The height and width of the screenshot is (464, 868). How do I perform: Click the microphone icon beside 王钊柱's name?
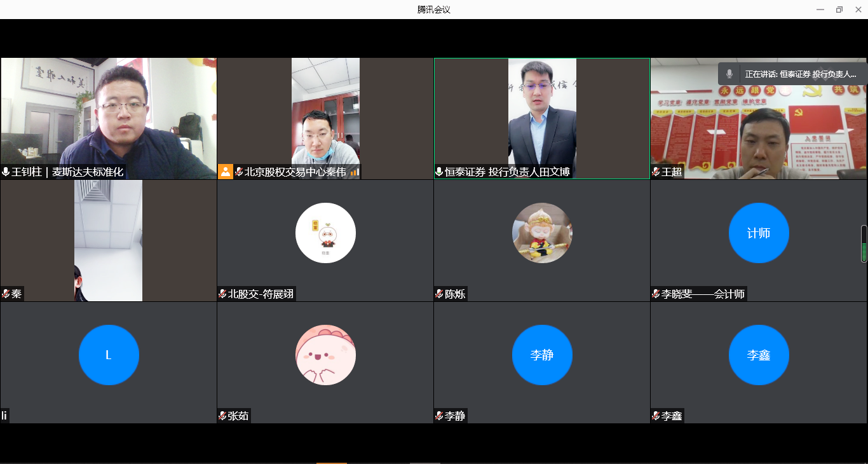[6, 172]
